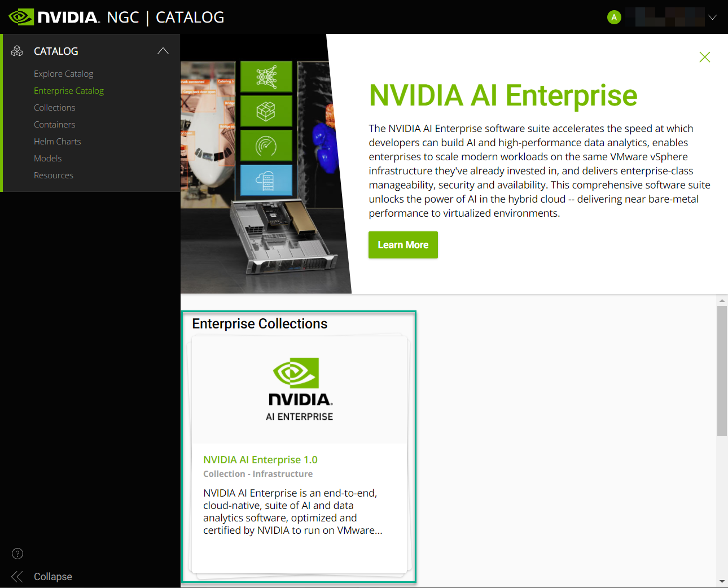
Task: Click the blue cloud server tile icon
Action: coord(266,181)
